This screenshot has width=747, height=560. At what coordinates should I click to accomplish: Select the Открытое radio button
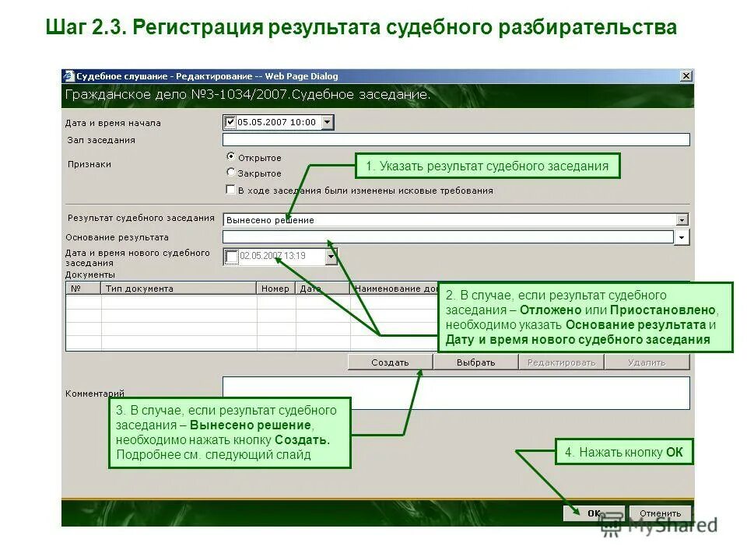[230, 157]
